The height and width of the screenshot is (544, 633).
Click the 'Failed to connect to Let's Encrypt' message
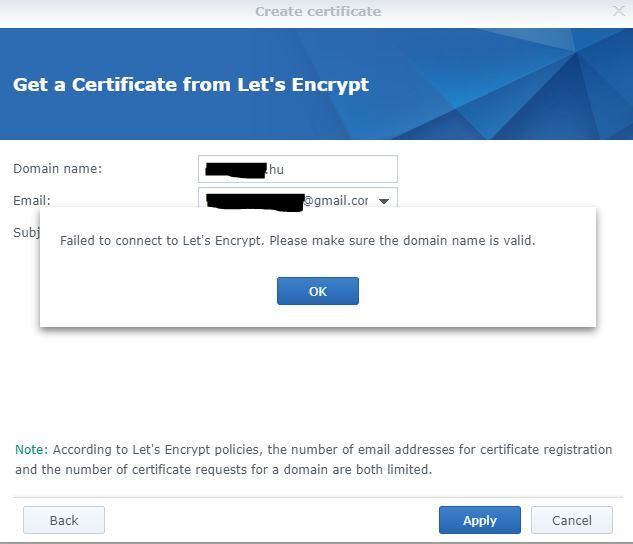298,241
